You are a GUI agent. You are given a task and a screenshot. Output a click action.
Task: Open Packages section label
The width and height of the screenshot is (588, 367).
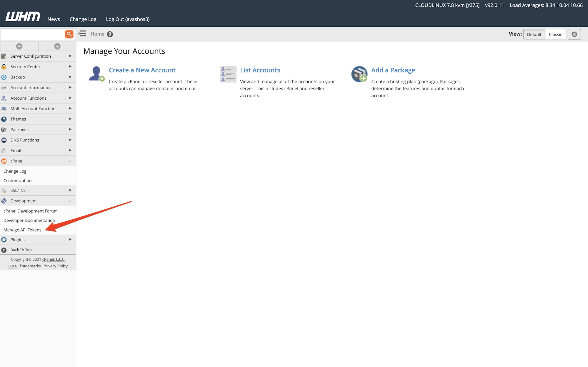point(19,130)
